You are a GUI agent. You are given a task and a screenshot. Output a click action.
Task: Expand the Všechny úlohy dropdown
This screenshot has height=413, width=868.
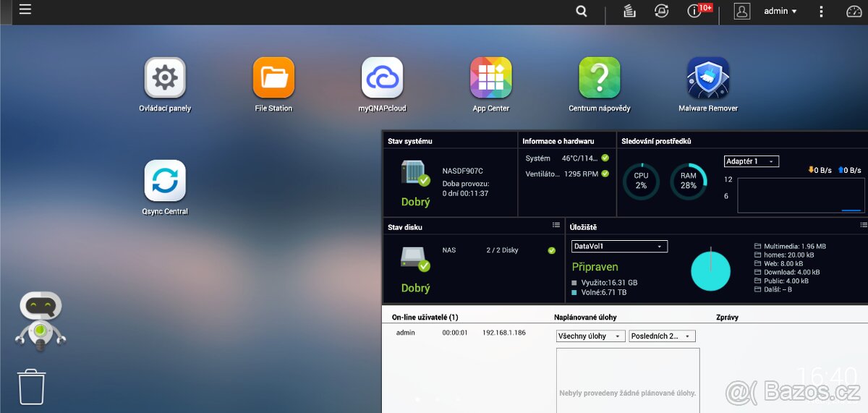(x=590, y=336)
